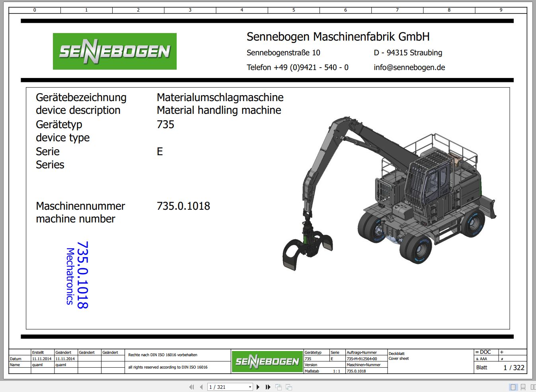Screen dimensions: 536x392
Task: Jump to last page with the skip-forward icon
Action: 267,386
